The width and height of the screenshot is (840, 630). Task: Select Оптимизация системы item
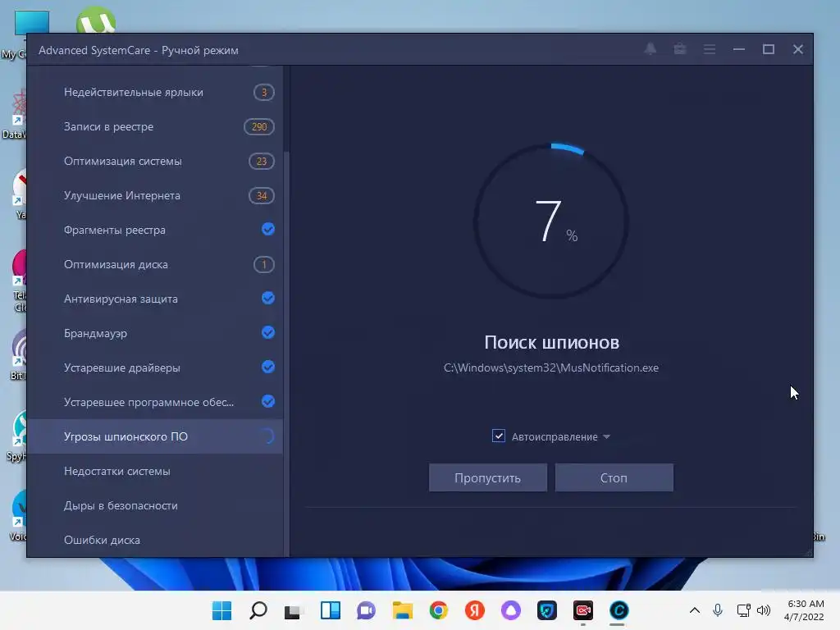coord(155,162)
